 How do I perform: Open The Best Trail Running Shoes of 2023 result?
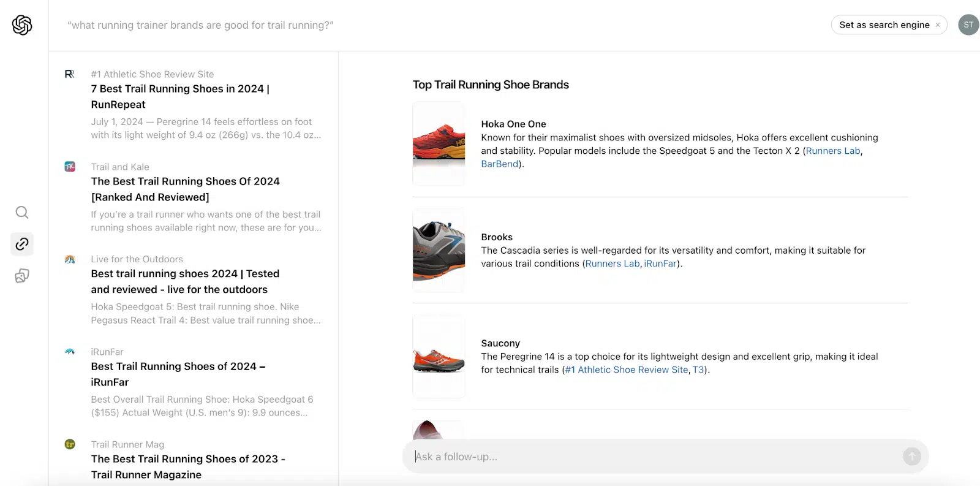[x=188, y=467]
